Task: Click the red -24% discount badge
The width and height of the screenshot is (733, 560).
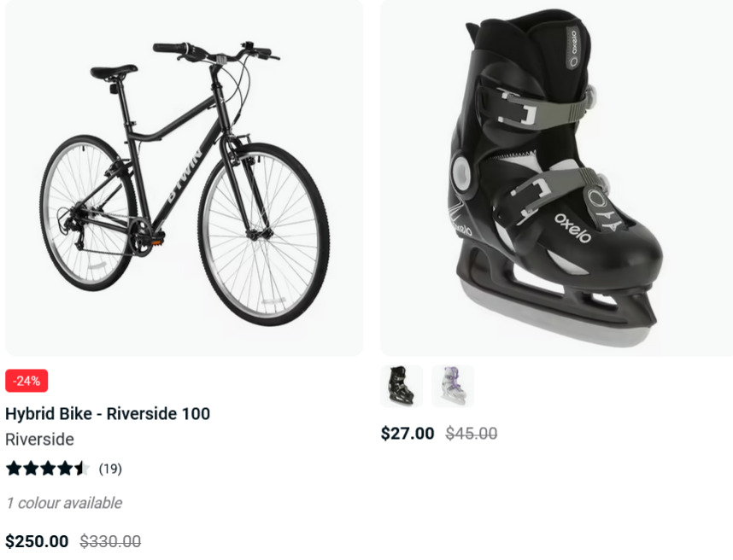Action: pos(26,381)
